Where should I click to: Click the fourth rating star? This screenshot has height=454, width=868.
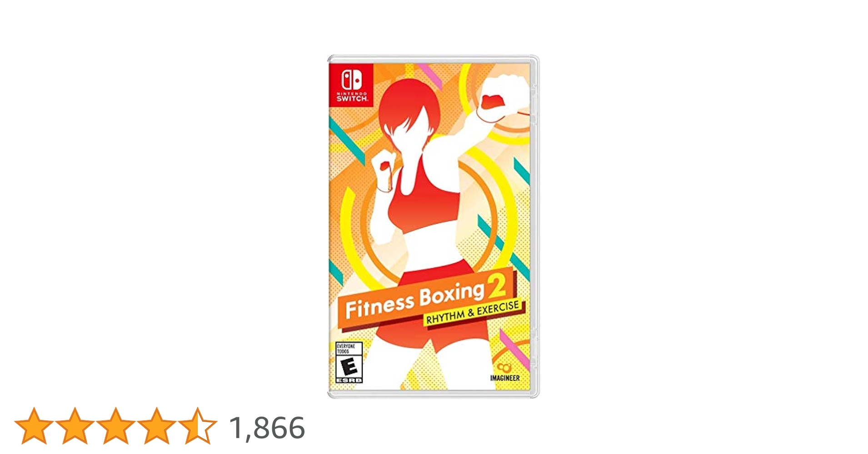[x=156, y=426]
